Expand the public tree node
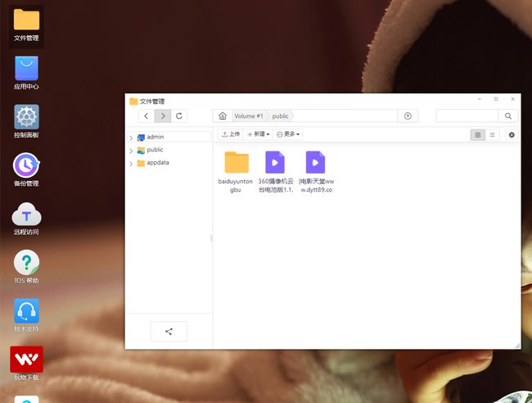Image resolution: width=532 pixels, height=403 pixels. pos(131,151)
